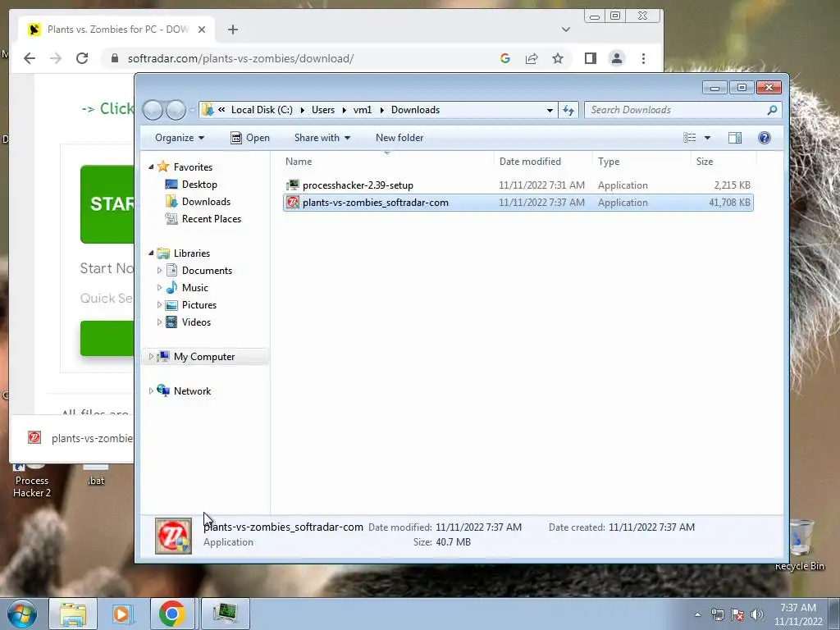Image resolution: width=840 pixels, height=630 pixels.
Task: Select Desktop in Favorites
Action: pos(199,185)
